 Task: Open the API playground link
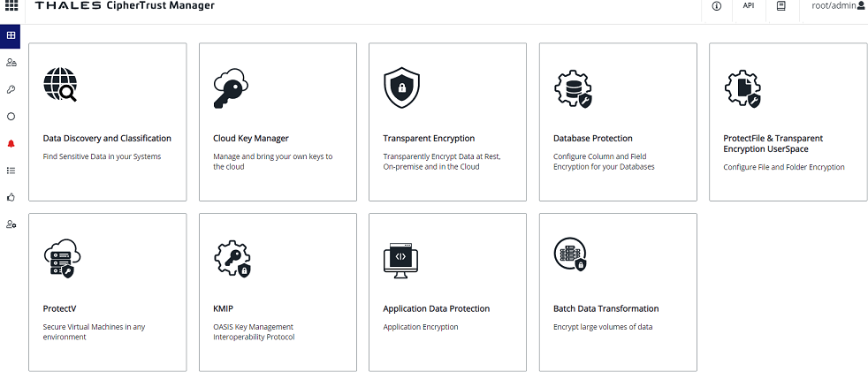[x=748, y=6]
